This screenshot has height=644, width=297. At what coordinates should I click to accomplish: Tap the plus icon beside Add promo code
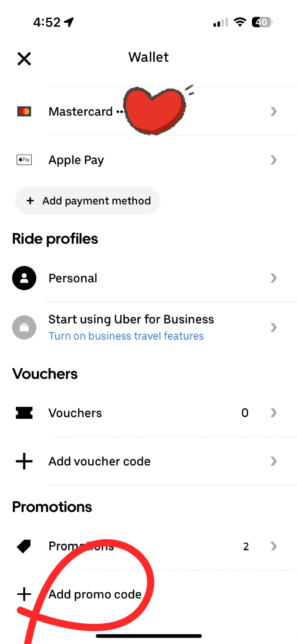24,594
